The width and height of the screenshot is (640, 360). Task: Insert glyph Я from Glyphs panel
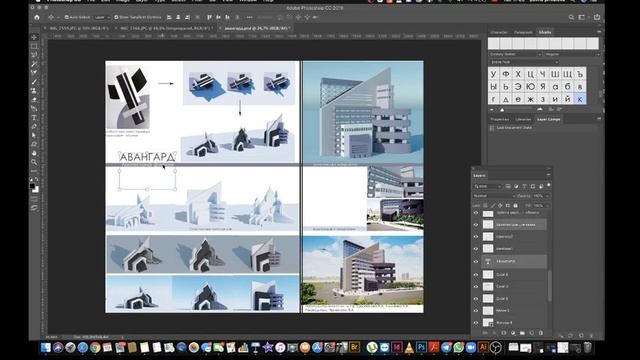(543, 87)
